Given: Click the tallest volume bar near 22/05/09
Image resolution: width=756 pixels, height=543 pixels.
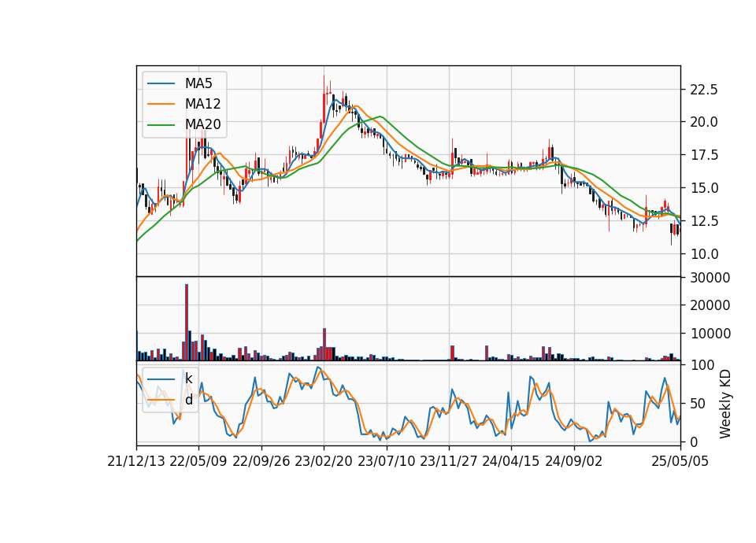Looking at the screenshot, I should [x=187, y=323].
